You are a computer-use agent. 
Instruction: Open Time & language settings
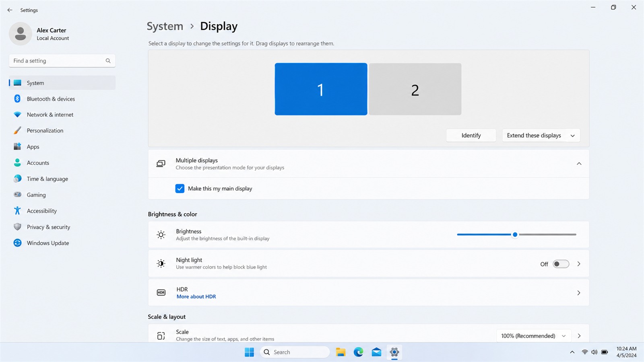pos(62,179)
